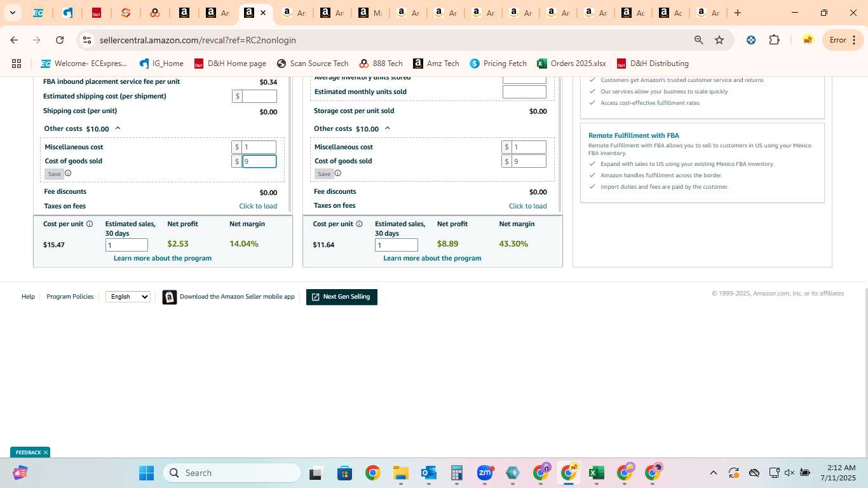868x488 pixels.
Task: Open the Program Policies footer link
Action: 70,297
